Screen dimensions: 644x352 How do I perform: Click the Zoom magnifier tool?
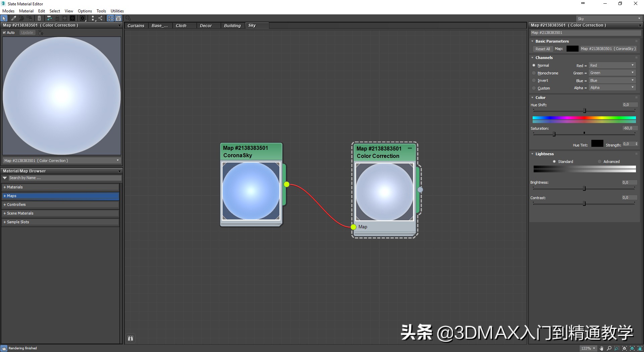pyautogui.click(x=609, y=348)
